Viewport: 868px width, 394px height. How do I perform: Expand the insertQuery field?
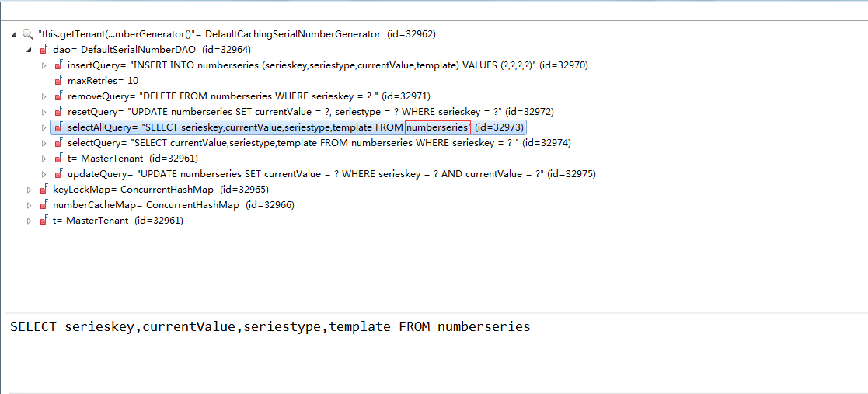[x=44, y=65]
